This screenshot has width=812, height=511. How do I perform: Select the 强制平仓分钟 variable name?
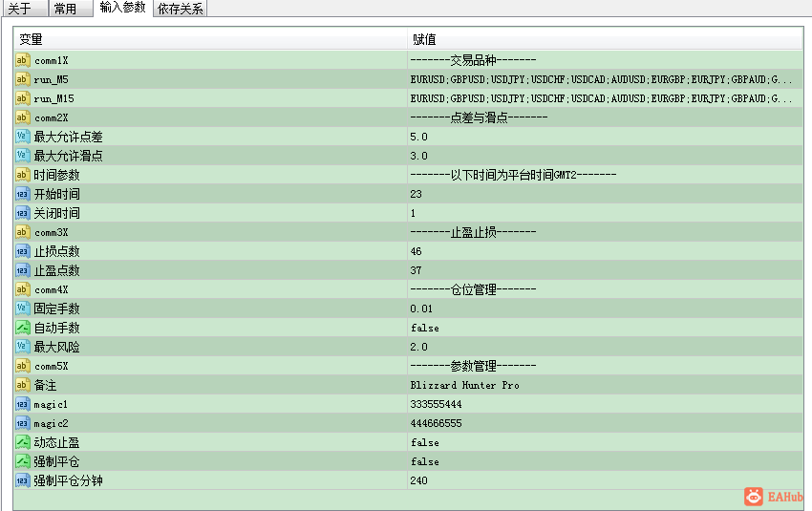tap(68, 480)
